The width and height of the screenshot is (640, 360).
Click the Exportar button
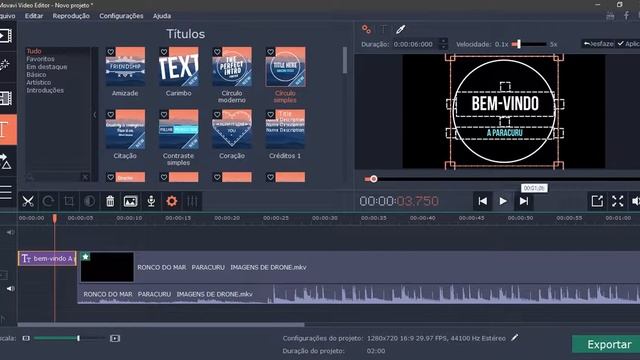click(x=606, y=344)
